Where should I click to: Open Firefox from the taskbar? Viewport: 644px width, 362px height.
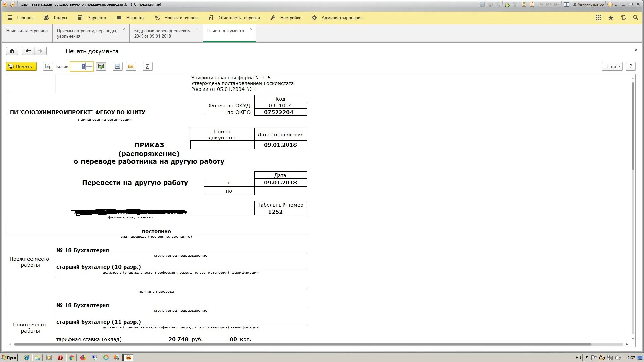tap(83, 358)
